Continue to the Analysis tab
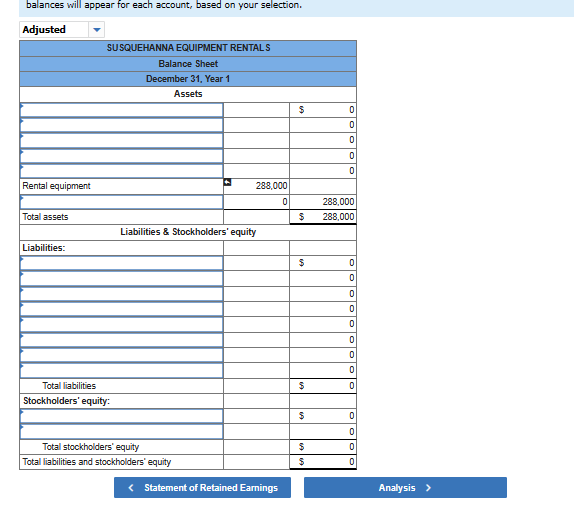This screenshot has width=574, height=526. (405, 487)
